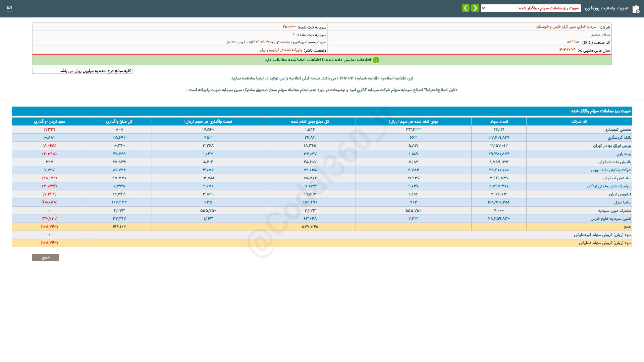The image size is (644, 362).
Task: Switch language to EN
Action: coord(9,8)
